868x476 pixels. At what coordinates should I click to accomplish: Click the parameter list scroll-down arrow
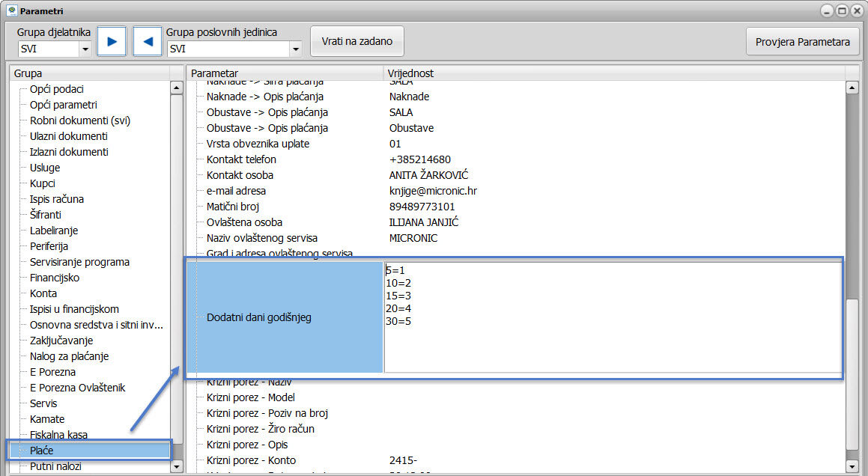pyautogui.click(x=852, y=466)
